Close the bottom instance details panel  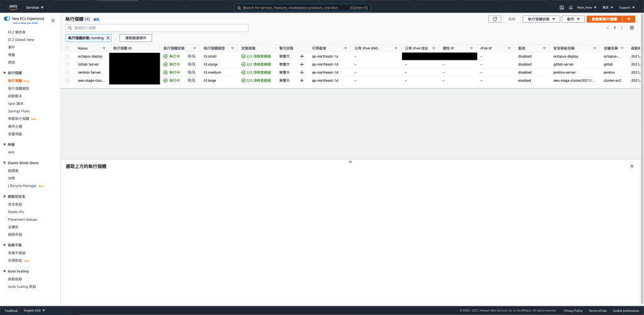[x=631, y=166]
